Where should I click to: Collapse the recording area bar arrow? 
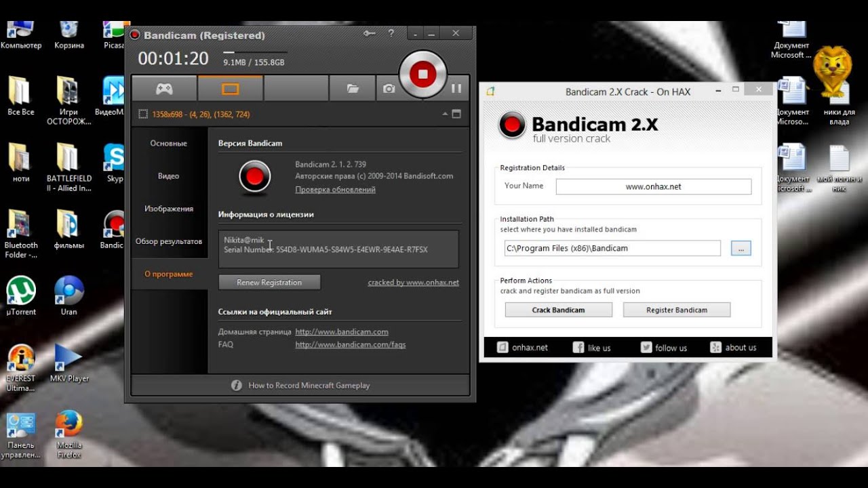click(x=445, y=114)
